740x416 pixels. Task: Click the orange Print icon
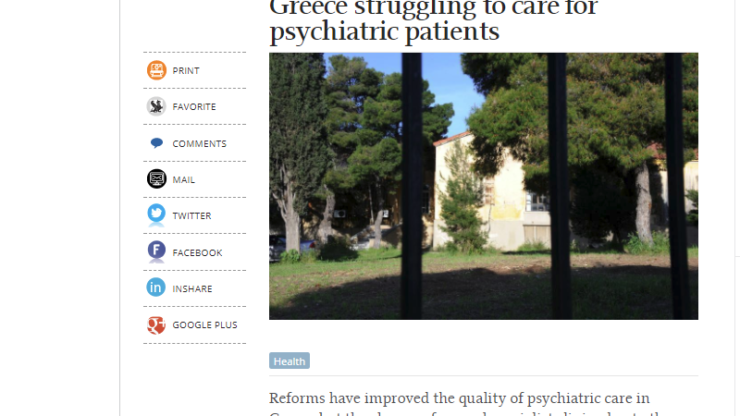tap(156, 70)
